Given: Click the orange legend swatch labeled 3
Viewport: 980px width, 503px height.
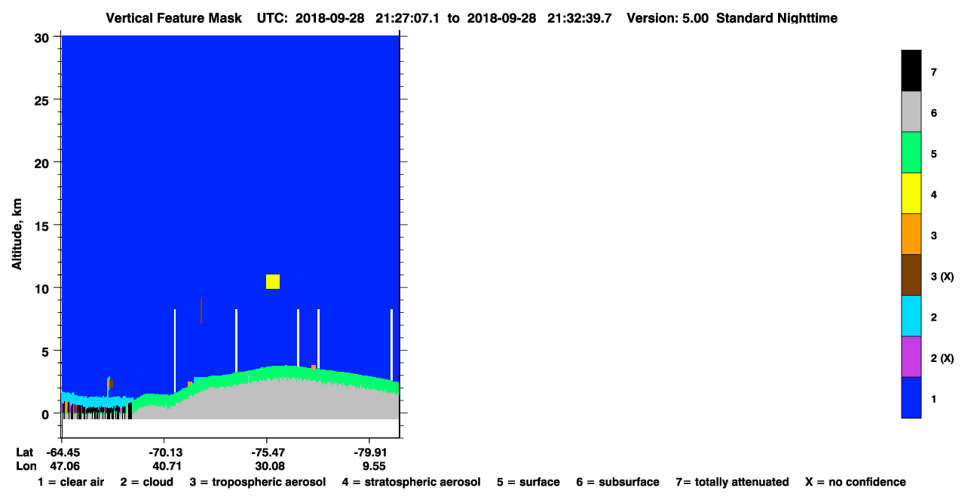Looking at the screenshot, I should [911, 234].
